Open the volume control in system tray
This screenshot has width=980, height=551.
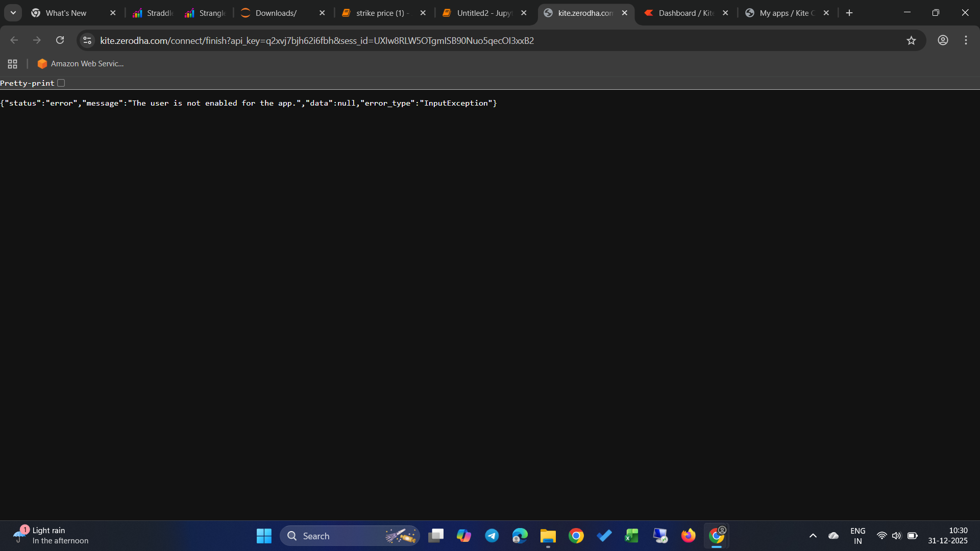[x=896, y=536]
